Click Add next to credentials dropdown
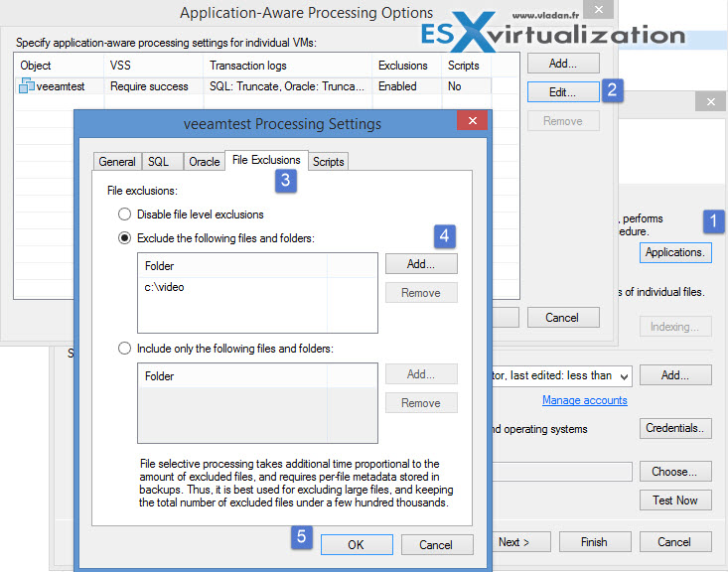This screenshot has width=728, height=572. pos(675,375)
